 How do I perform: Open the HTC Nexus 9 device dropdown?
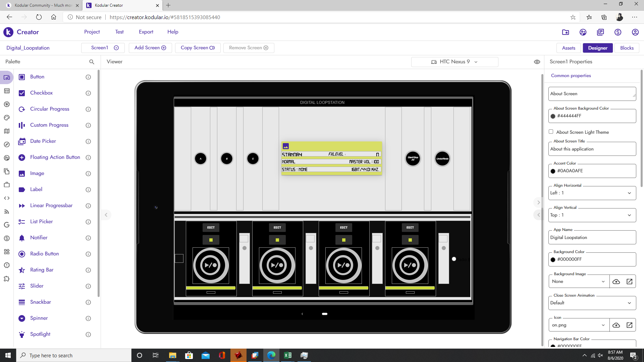454,62
